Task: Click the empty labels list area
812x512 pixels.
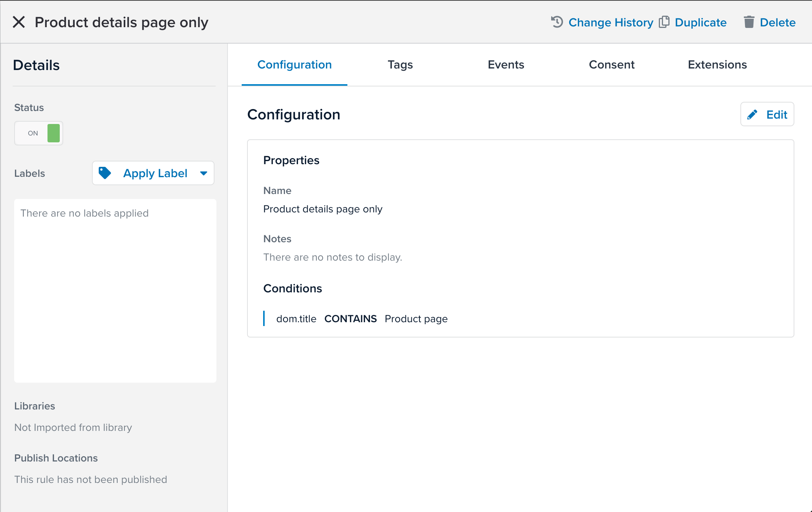Action: 115,291
